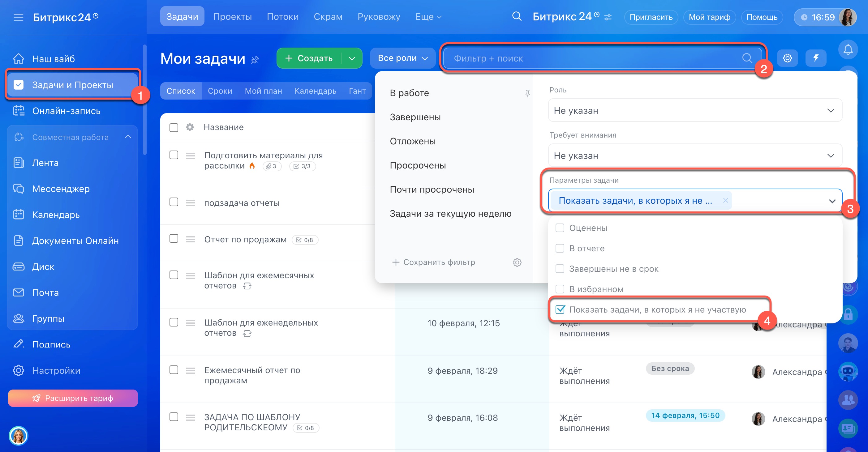The height and width of the screenshot is (452, 868).
Task: Open the notifications bell icon
Action: coord(848,50)
